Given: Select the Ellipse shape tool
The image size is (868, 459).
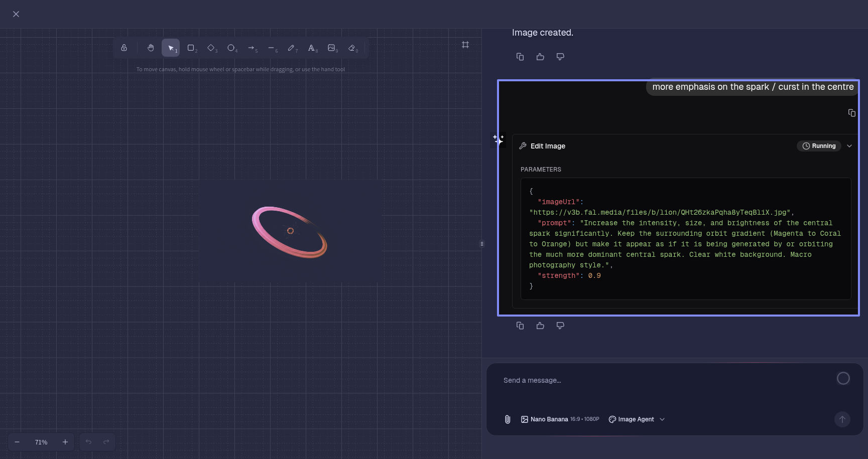Looking at the screenshot, I should pyautogui.click(x=231, y=48).
